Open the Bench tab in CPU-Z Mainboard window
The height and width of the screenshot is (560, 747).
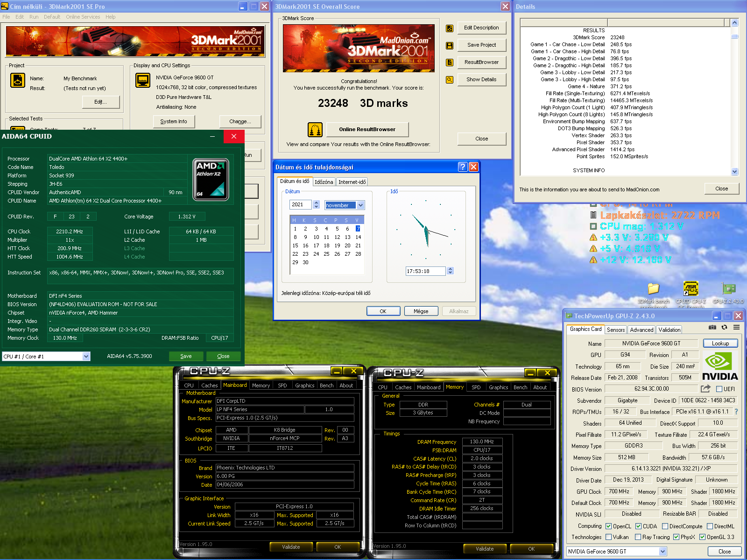click(x=326, y=385)
